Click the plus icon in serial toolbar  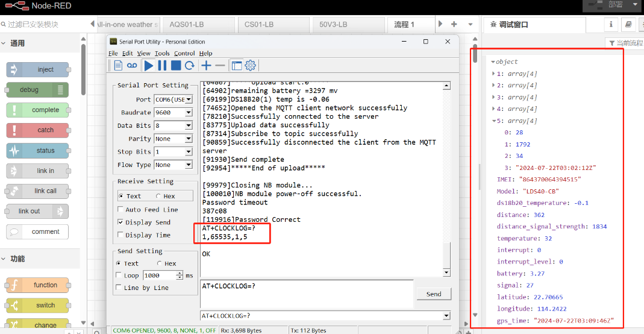(x=206, y=65)
